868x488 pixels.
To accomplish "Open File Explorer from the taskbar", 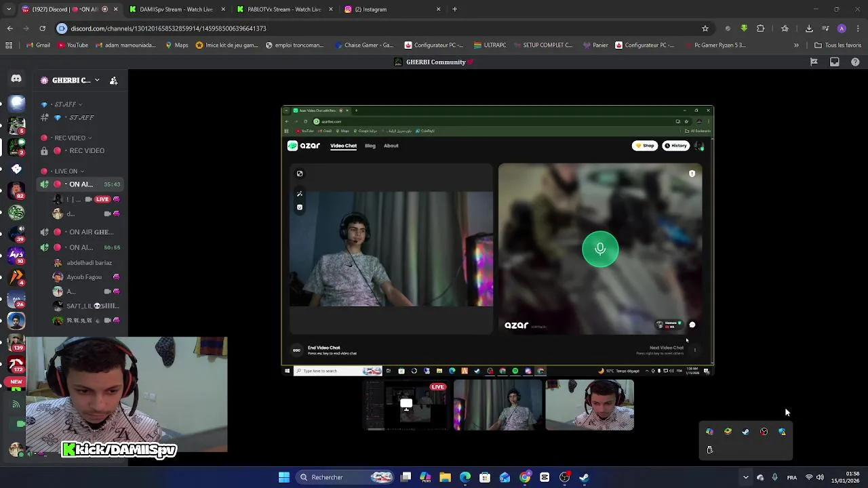I will click(x=445, y=477).
